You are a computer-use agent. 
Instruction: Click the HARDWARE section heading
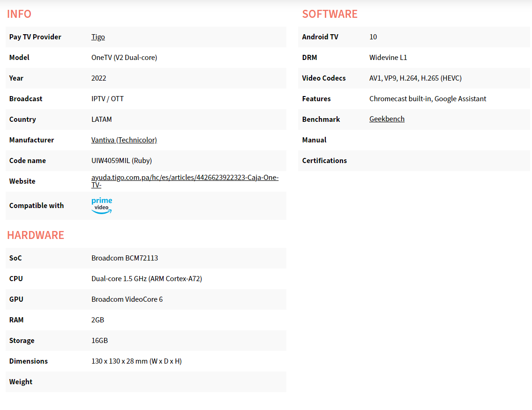click(36, 235)
